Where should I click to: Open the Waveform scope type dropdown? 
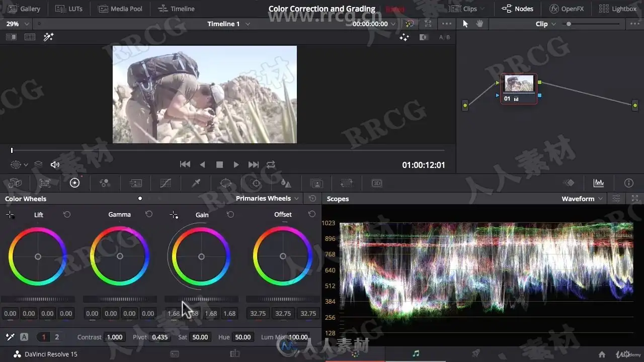582,199
